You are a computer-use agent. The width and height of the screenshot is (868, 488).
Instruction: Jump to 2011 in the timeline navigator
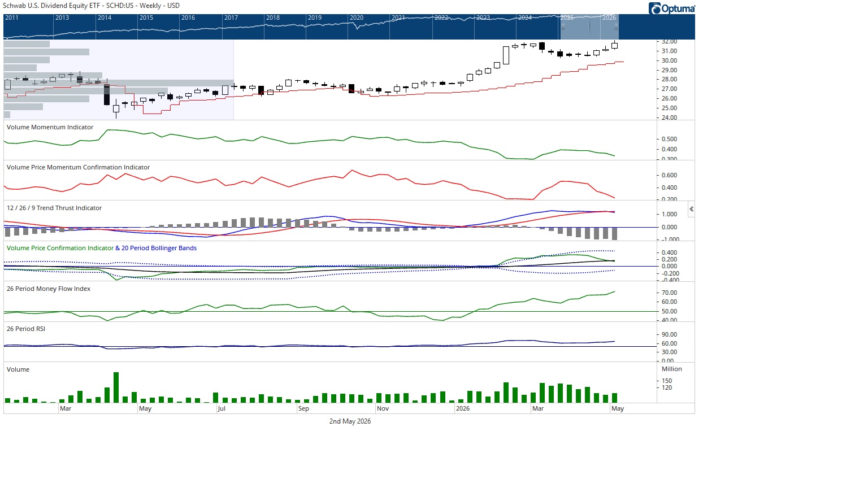point(12,18)
